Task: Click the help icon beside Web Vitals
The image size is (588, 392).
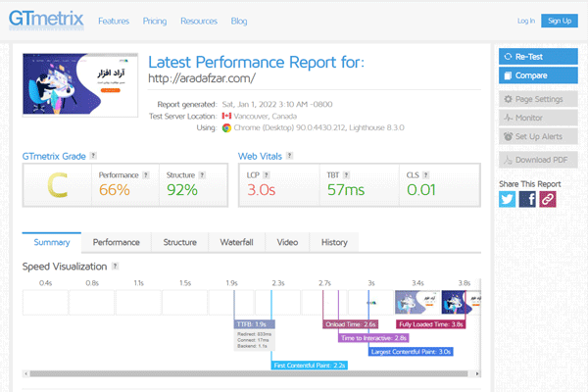Action: click(292, 156)
